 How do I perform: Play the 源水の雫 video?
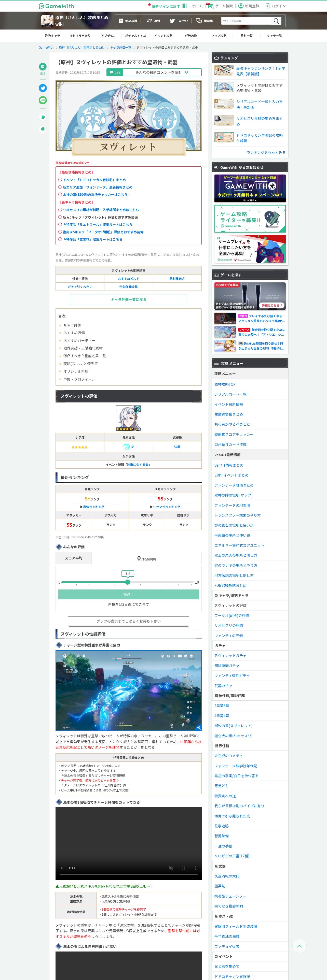62,868
